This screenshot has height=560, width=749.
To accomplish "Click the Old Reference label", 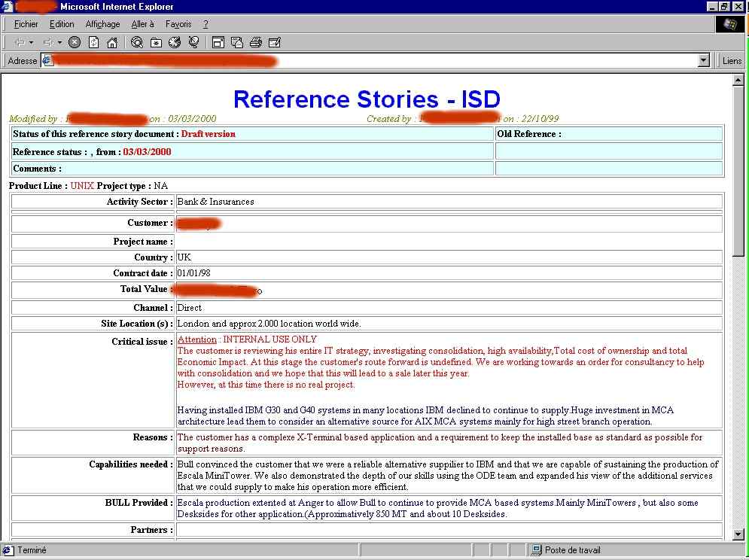I will (x=529, y=134).
